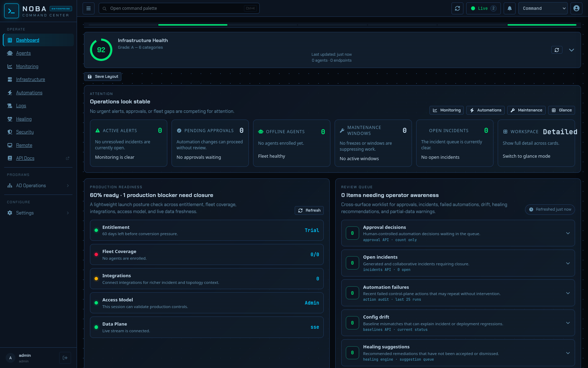Viewport: 588px width, 368px height.
Task: Expand the Automation failures row
Action: [x=458, y=293]
